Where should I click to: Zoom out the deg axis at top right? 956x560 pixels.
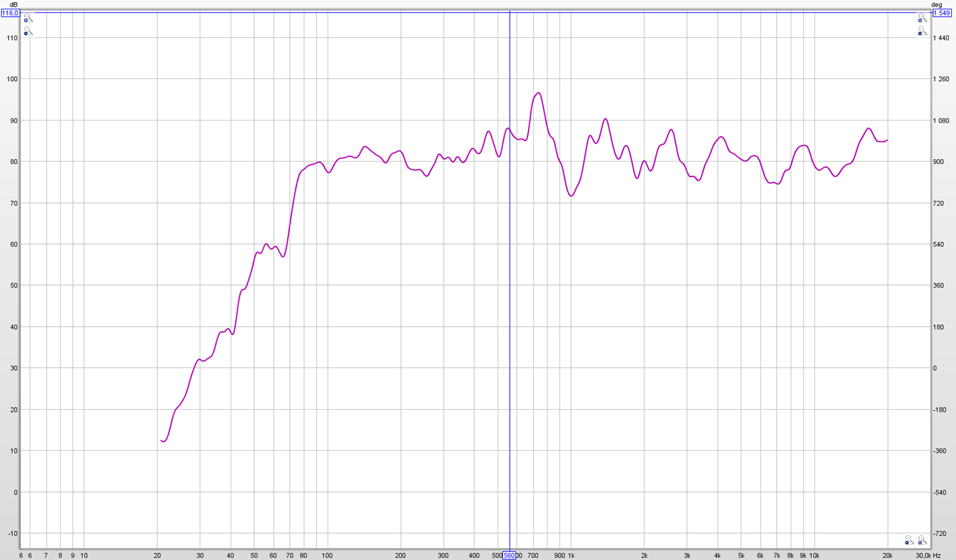(922, 30)
